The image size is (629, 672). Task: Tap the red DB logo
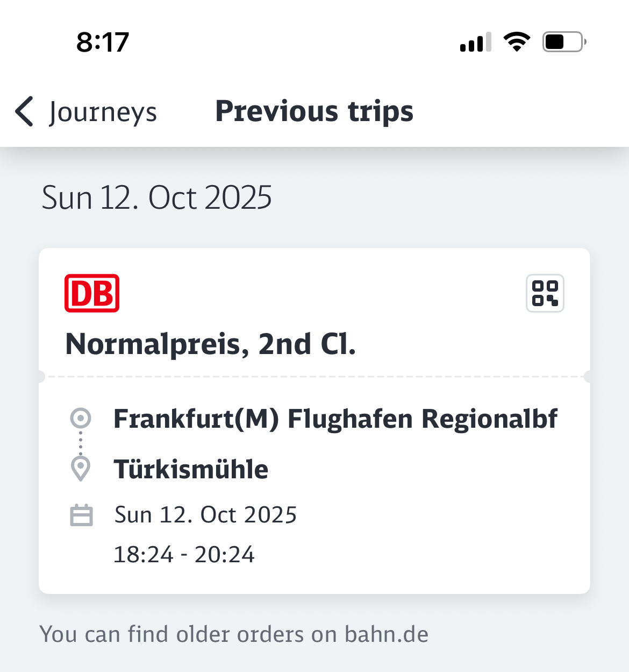(x=92, y=293)
